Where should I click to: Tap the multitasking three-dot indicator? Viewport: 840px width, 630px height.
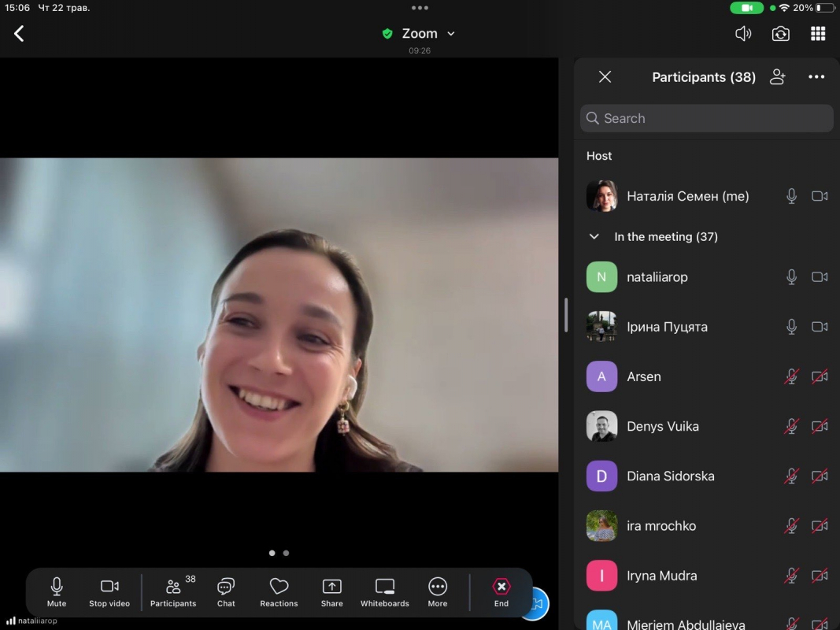click(x=420, y=8)
